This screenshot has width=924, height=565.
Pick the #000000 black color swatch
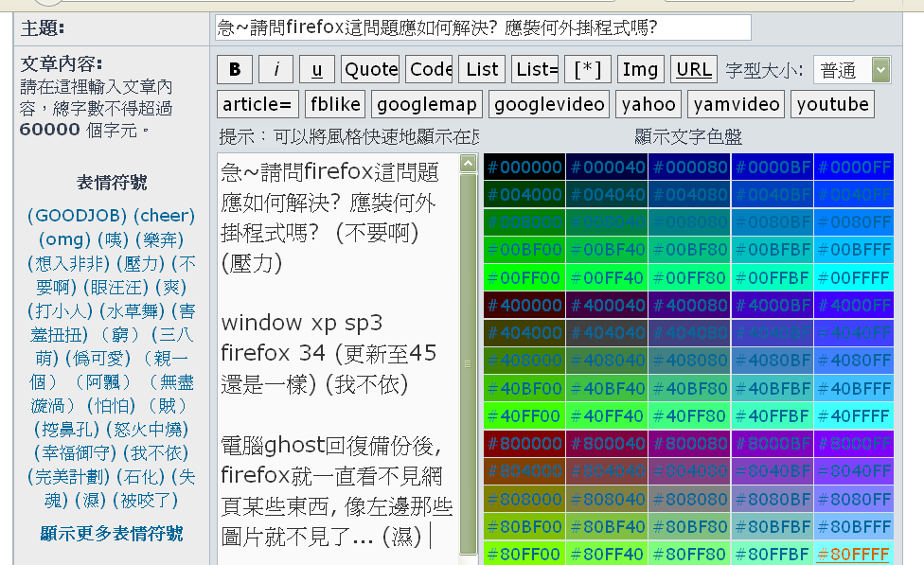pos(525,168)
